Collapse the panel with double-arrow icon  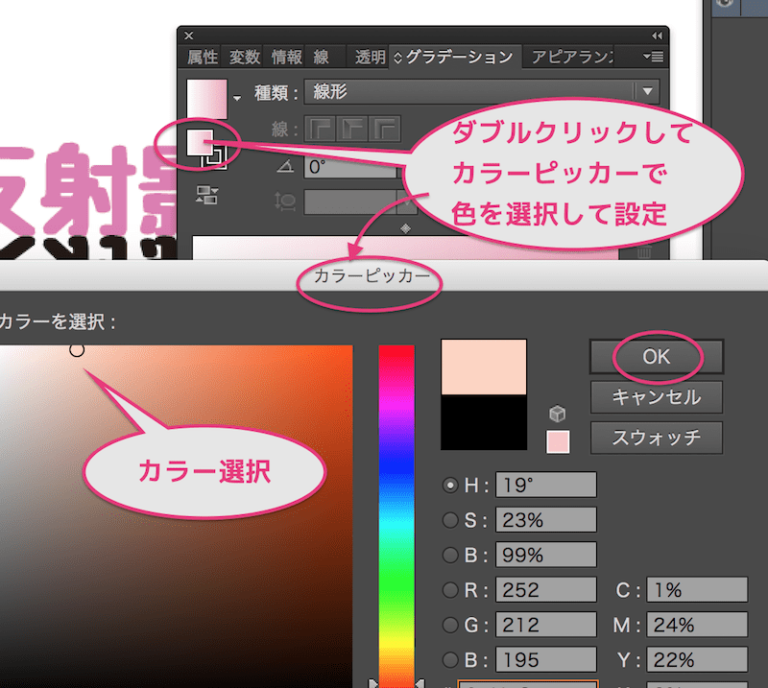[x=656, y=35]
